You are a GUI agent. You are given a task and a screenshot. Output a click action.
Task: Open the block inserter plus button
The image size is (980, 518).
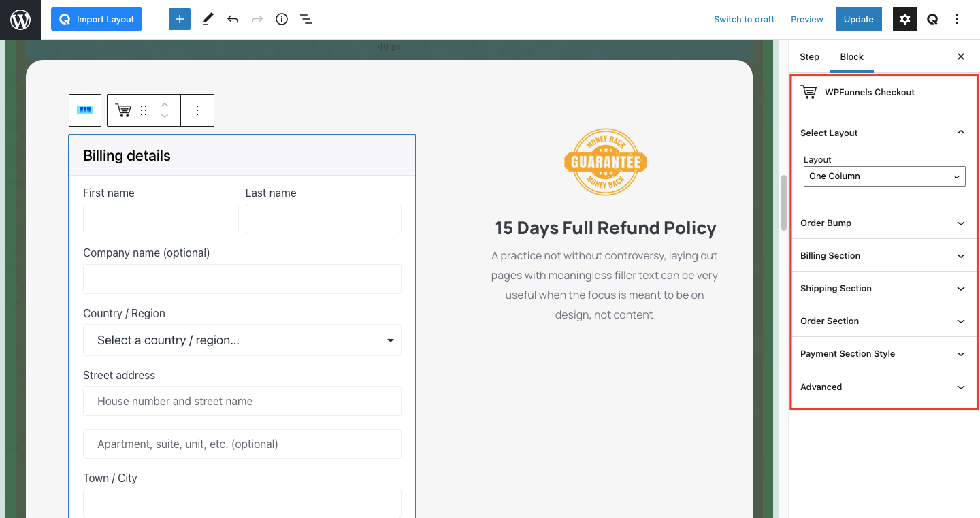(x=180, y=19)
